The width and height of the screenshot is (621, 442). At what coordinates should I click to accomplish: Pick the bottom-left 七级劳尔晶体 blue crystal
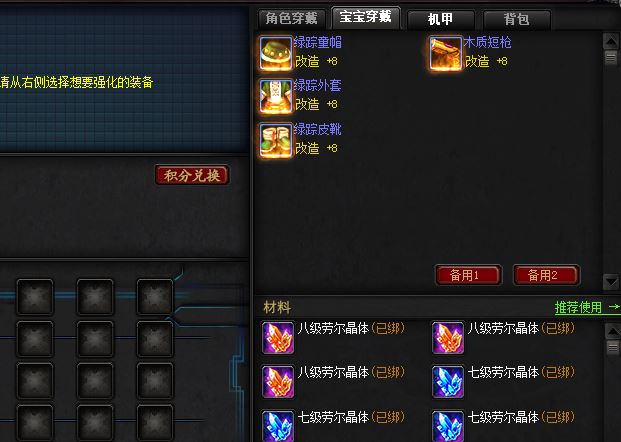point(278,426)
